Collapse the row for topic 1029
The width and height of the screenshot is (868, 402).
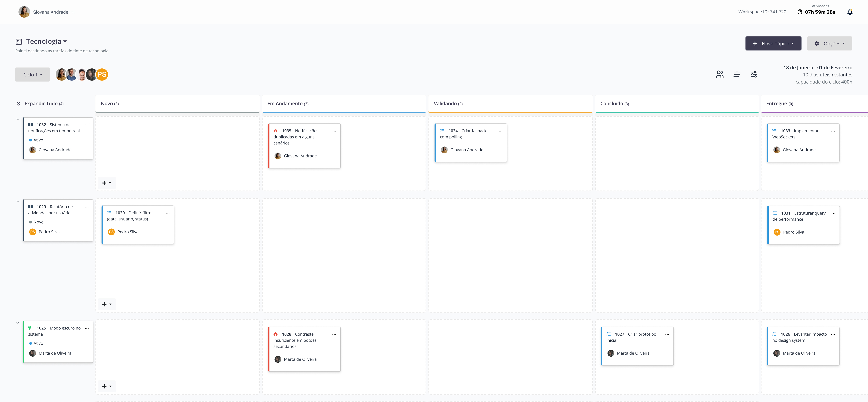tap(18, 201)
